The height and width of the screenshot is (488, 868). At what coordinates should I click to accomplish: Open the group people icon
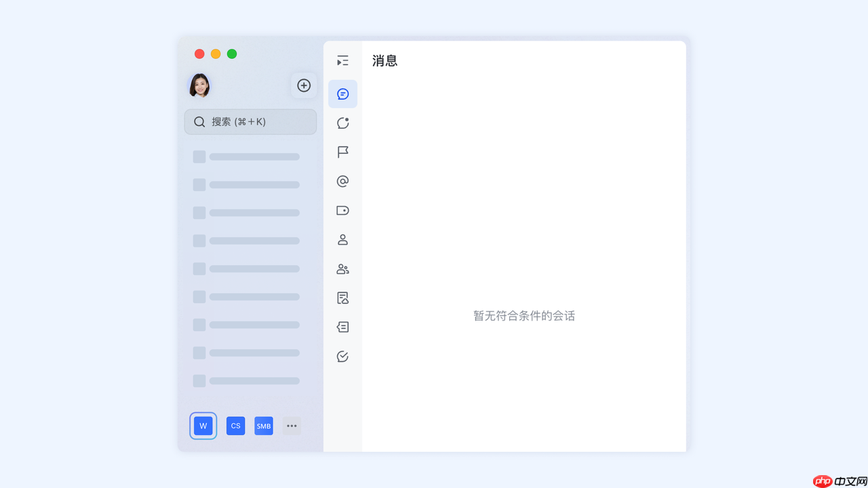coord(342,269)
